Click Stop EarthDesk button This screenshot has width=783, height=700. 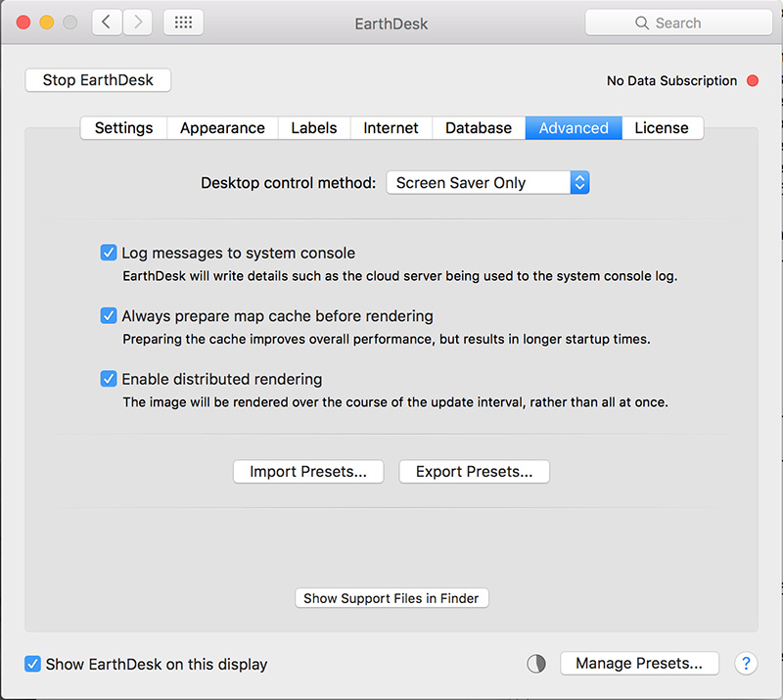(98, 80)
